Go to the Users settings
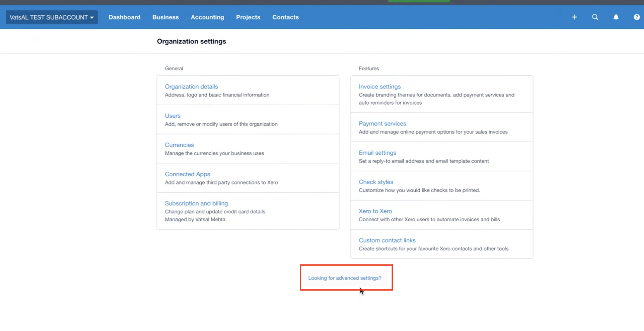Image resolution: width=644 pixels, height=331 pixels. pyautogui.click(x=173, y=116)
